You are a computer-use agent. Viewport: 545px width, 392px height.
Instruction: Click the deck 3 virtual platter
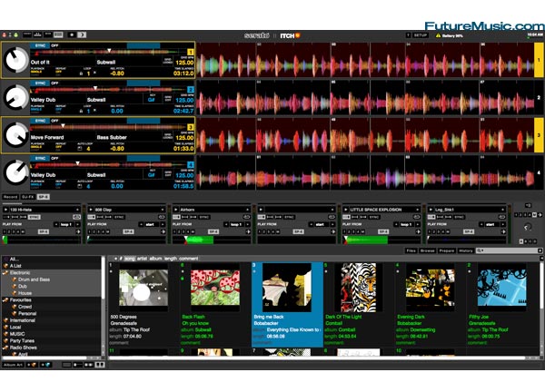pyautogui.click(x=15, y=135)
